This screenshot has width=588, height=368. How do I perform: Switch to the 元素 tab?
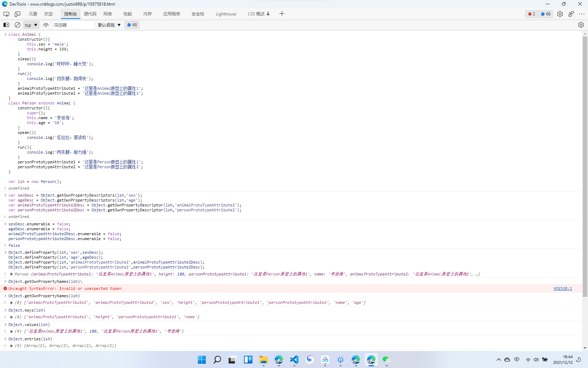click(33, 14)
